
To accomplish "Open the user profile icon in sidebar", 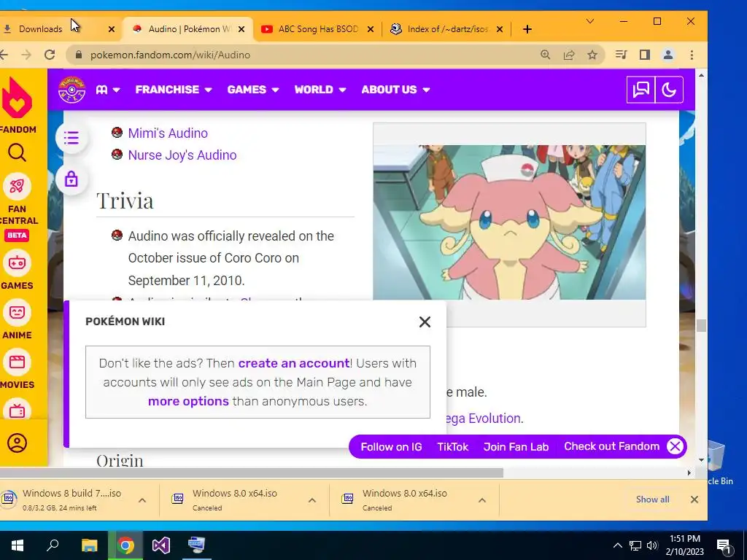I will pos(17,443).
